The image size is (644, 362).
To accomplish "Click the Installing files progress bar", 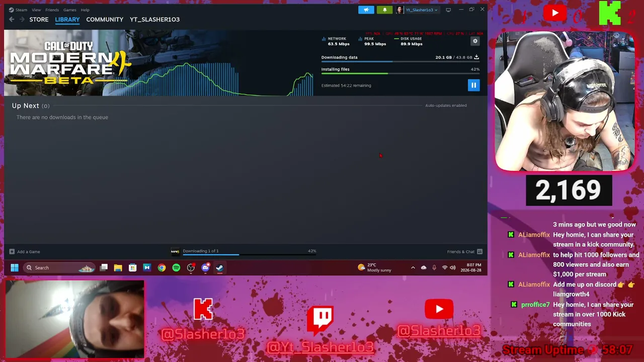I will [400, 73].
